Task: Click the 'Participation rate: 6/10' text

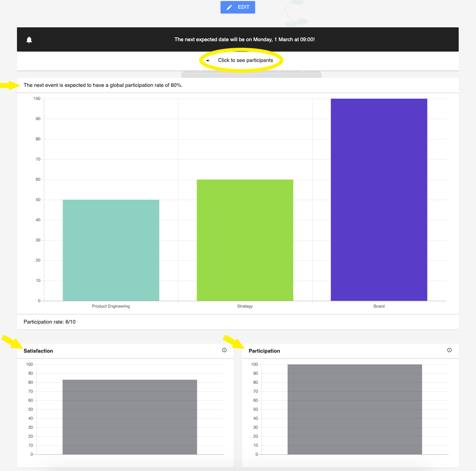Action: point(50,322)
